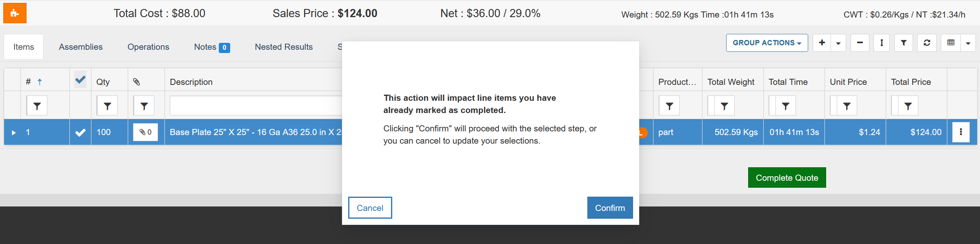Viewport: 980px width, 244px height.
Task: Switch to the Assemblies tab
Action: [x=81, y=47]
